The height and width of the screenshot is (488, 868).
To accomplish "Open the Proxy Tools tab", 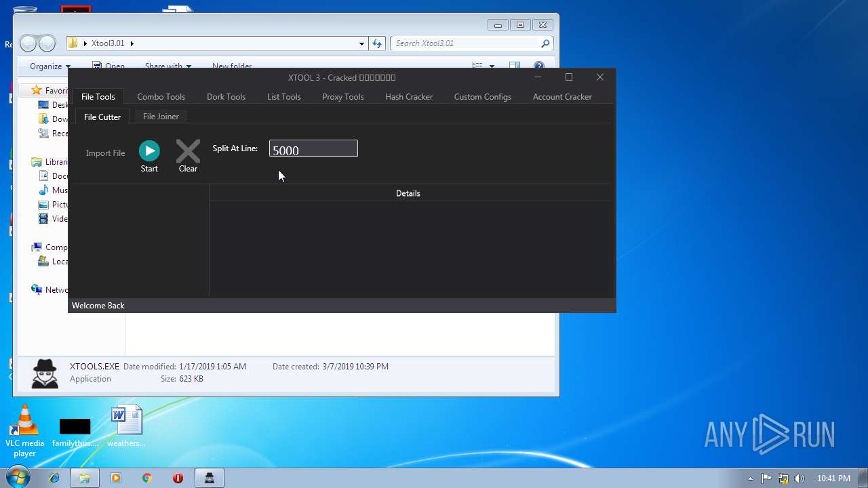I will pos(343,97).
